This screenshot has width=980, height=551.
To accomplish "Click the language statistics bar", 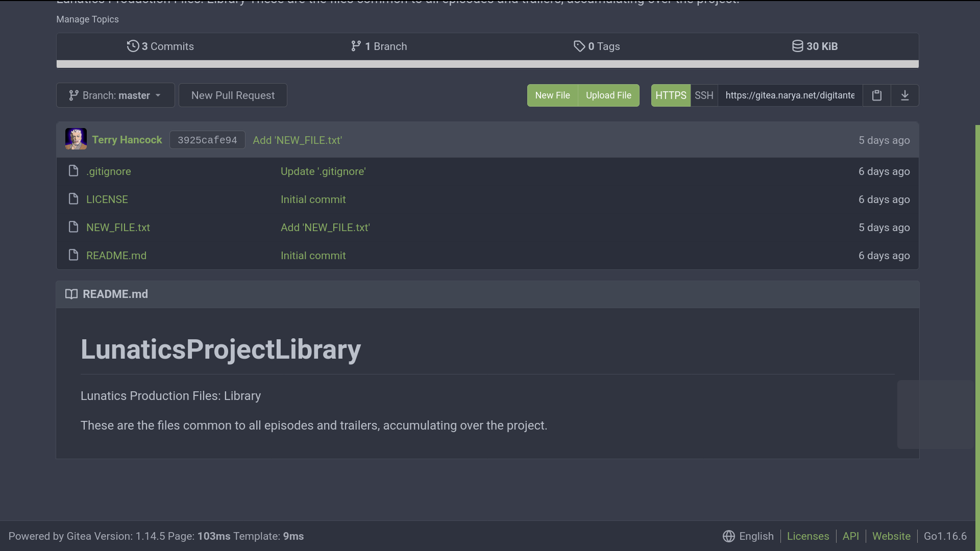I will point(487,64).
